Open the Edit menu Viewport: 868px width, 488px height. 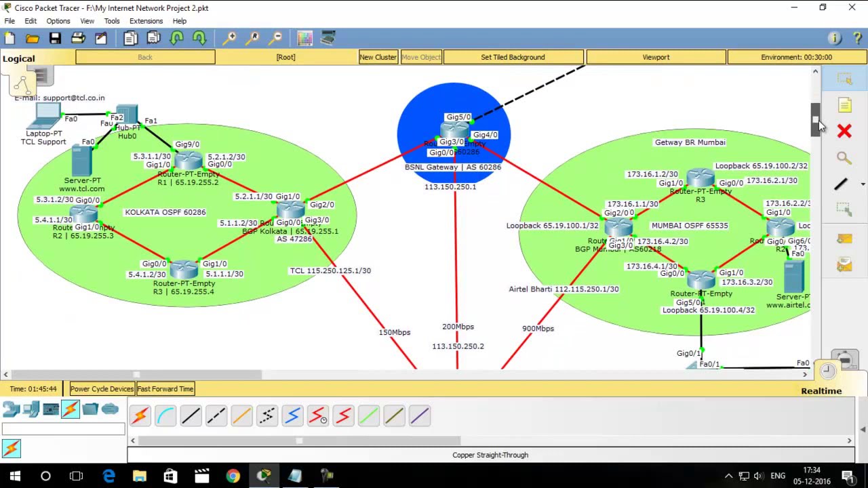point(31,21)
